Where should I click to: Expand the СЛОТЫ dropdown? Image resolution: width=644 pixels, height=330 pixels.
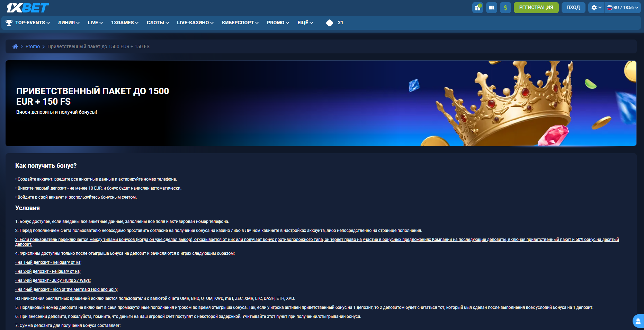(x=158, y=23)
